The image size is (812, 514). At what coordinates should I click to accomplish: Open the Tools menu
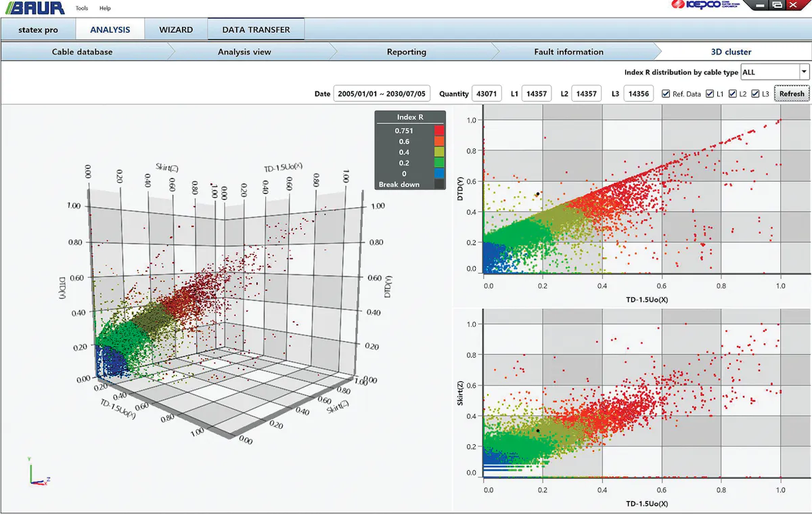[82, 8]
